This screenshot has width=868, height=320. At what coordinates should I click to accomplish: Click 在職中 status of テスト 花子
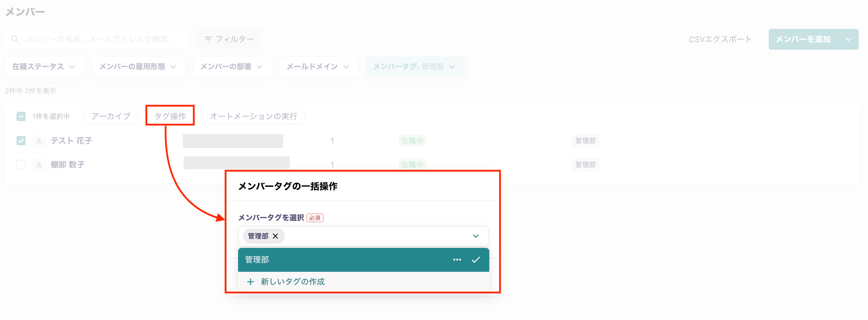tap(412, 141)
